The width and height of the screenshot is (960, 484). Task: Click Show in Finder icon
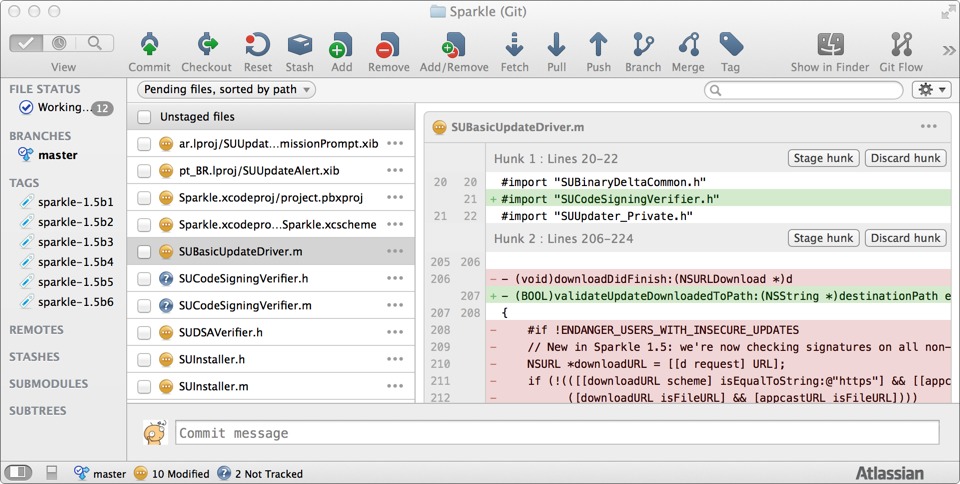tap(830, 45)
